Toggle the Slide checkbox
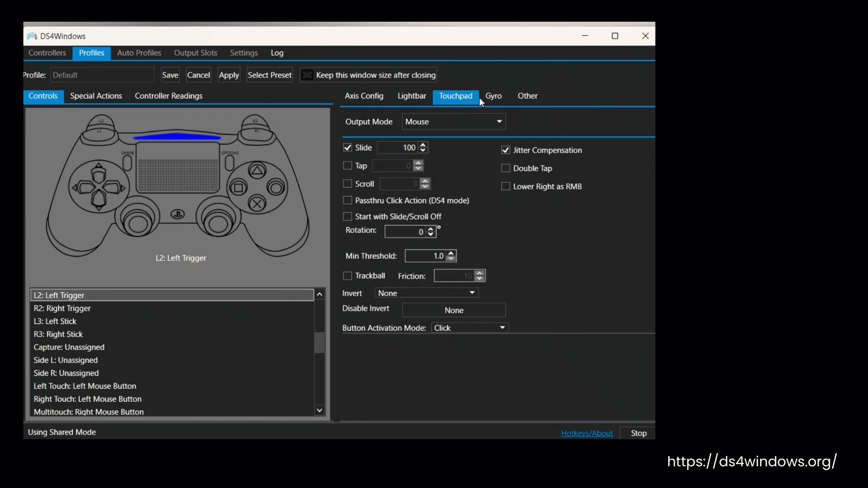The width and height of the screenshot is (868, 488). point(347,147)
